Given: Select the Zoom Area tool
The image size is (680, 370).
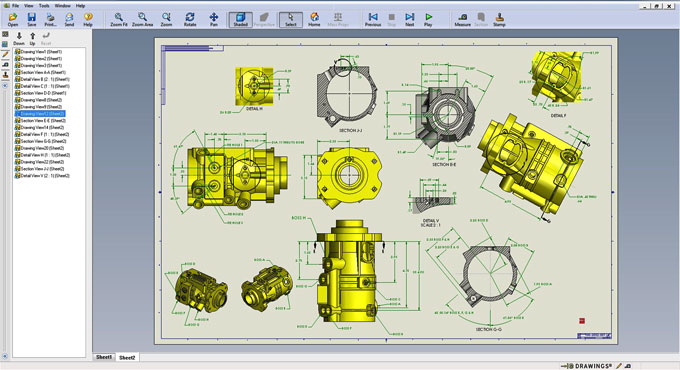Looking at the screenshot, I should [142, 20].
